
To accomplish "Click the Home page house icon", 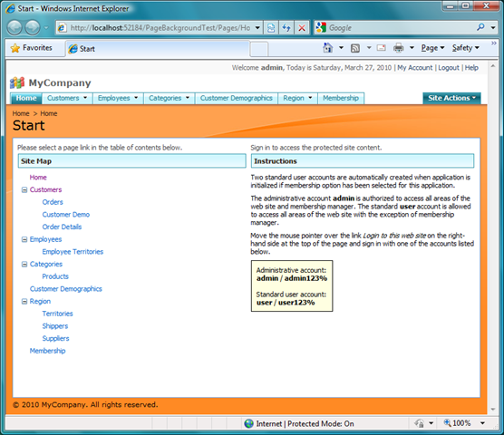I will pyautogui.click(x=327, y=48).
